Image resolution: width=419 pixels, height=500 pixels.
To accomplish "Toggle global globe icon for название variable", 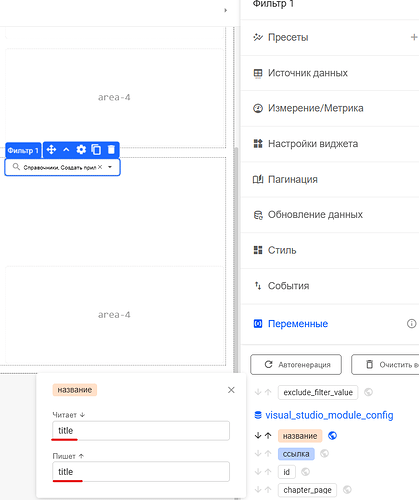I will pos(332,436).
